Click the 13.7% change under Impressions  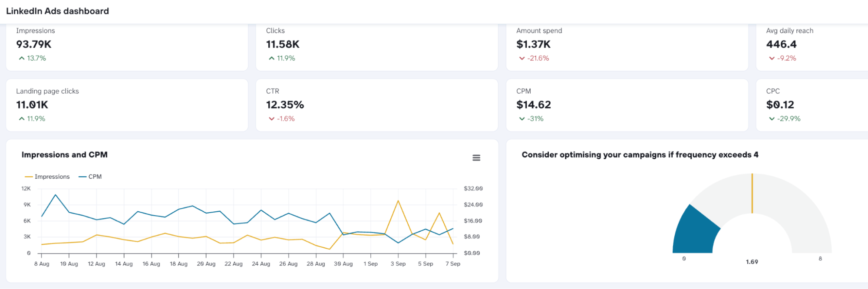[36, 58]
